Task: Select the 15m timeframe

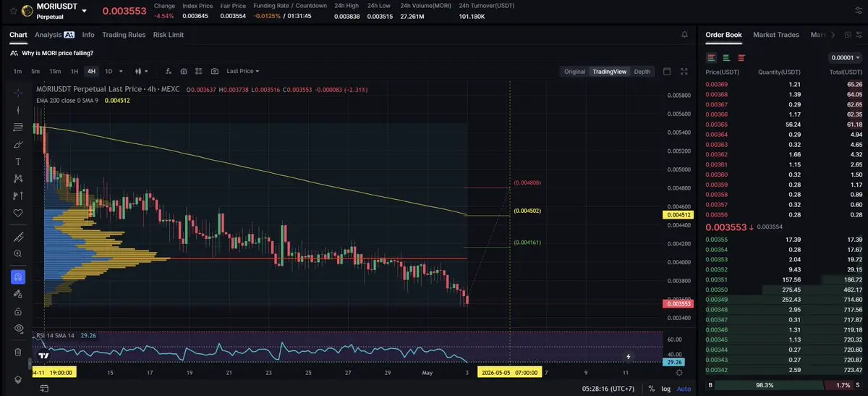Action: (55, 72)
